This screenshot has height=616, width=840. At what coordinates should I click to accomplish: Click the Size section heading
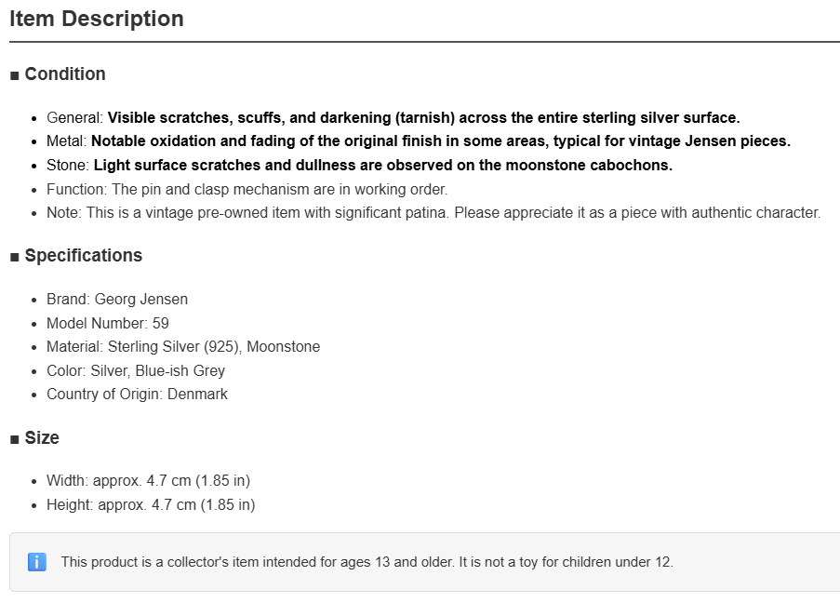[x=42, y=437]
